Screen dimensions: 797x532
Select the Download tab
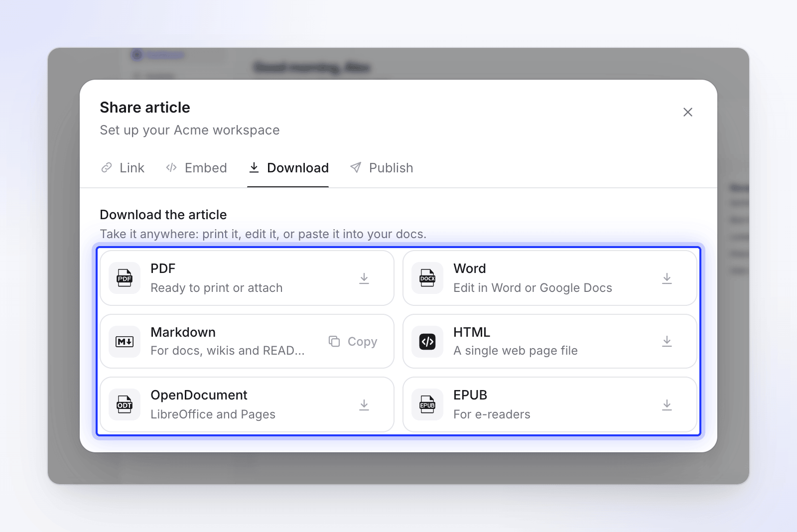click(288, 168)
